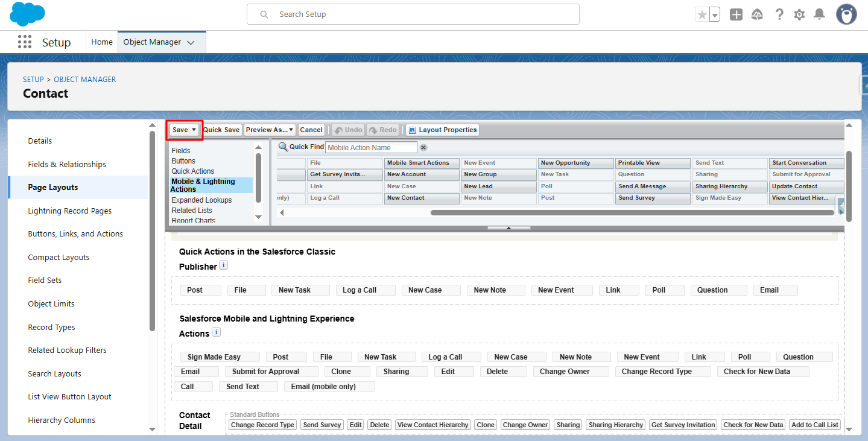The width and height of the screenshot is (868, 441).
Task: Select Related Lists in palette categories
Action: point(192,211)
